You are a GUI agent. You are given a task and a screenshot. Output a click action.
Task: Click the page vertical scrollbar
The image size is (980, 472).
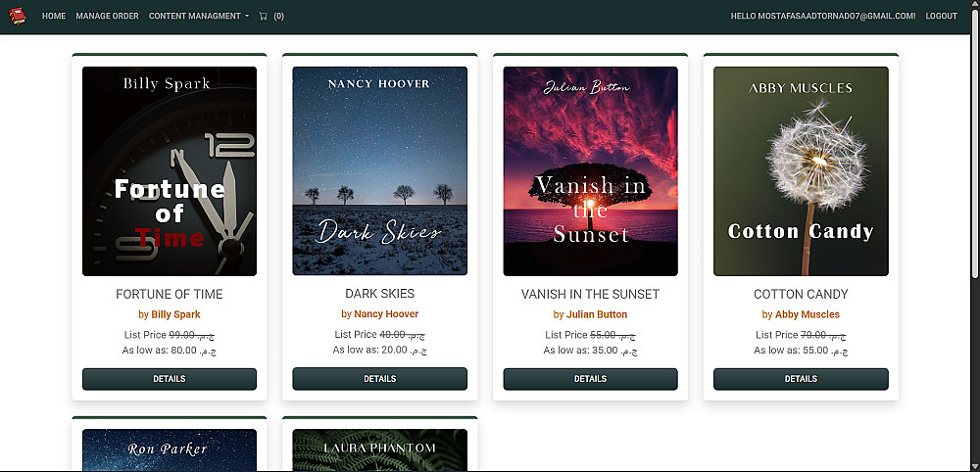[x=976, y=144]
